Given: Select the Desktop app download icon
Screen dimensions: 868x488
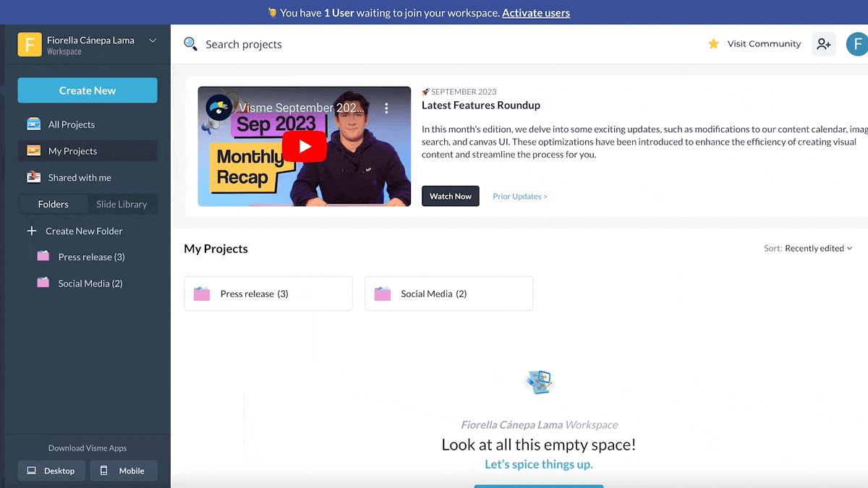Looking at the screenshot, I should click(30, 471).
